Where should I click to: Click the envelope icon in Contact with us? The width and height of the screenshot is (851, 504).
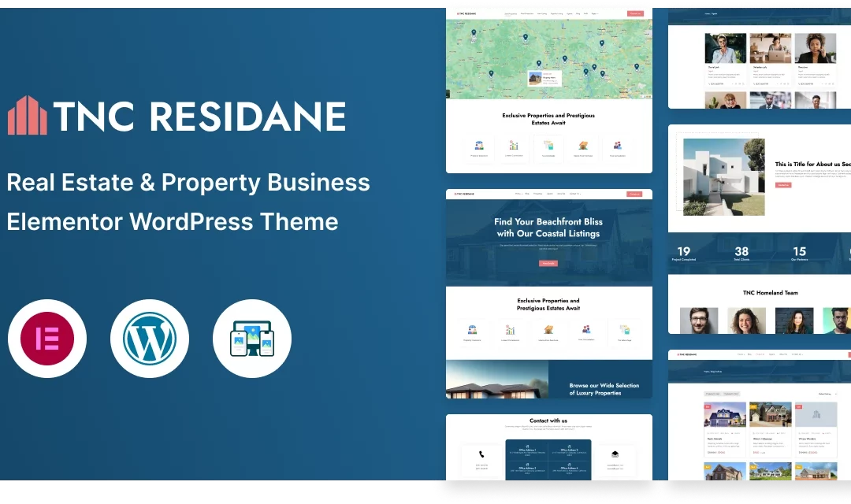coord(615,454)
